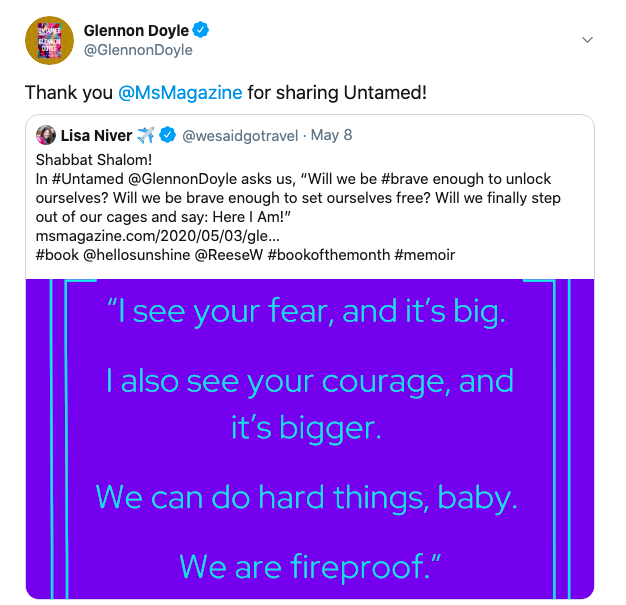Open the msmagazine.com article link
This screenshot has width=626, height=605.
[158, 236]
